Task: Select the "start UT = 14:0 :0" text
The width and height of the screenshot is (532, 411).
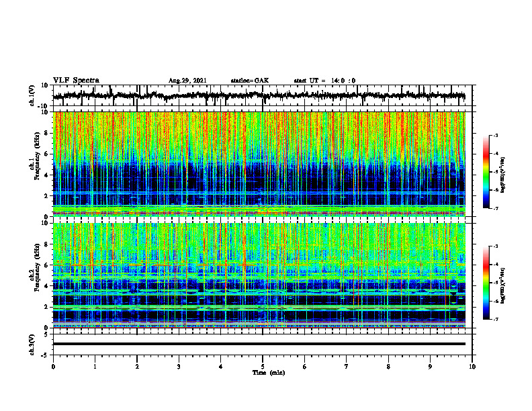Action: (x=324, y=81)
